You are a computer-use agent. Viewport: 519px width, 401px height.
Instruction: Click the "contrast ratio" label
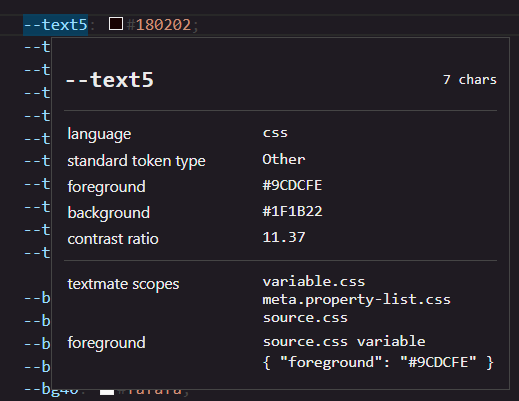click(113, 239)
